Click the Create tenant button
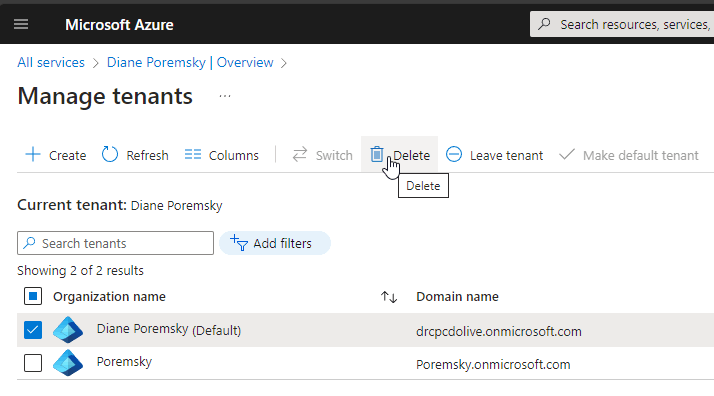The height and width of the screenshot is (396, 714). click(55, 155)
